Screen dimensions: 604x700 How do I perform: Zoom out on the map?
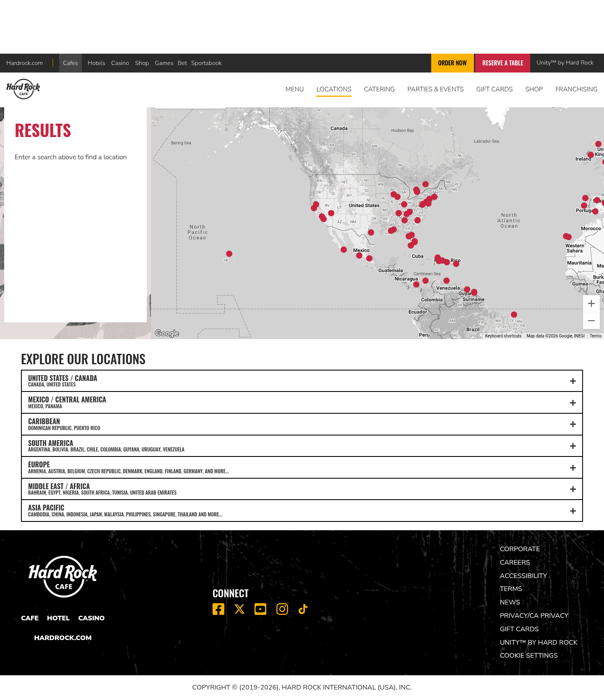click(x=591, y=321)
